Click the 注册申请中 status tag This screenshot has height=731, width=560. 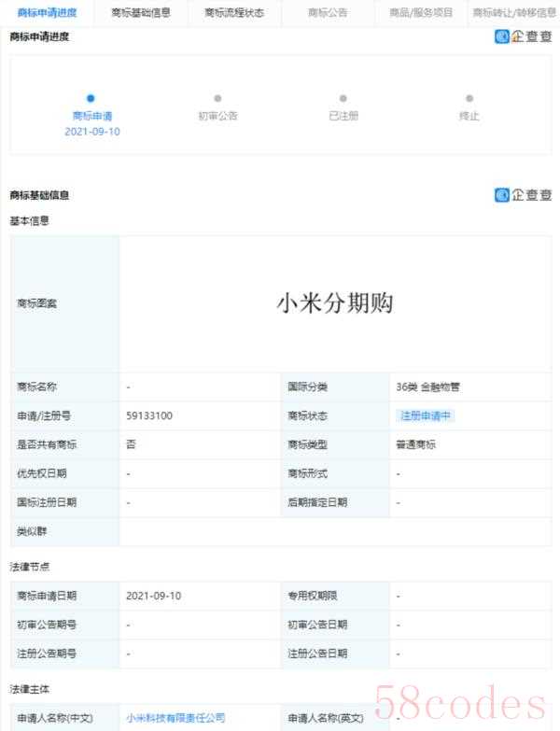[426, 415]
